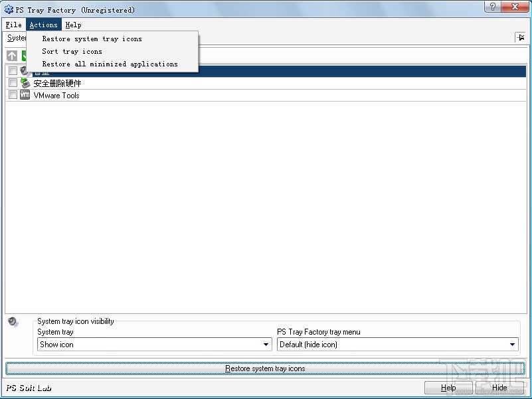This screenshot has height=399, width=532.
Task: Select the VMware Tools row text
Action: pos(56,96)
